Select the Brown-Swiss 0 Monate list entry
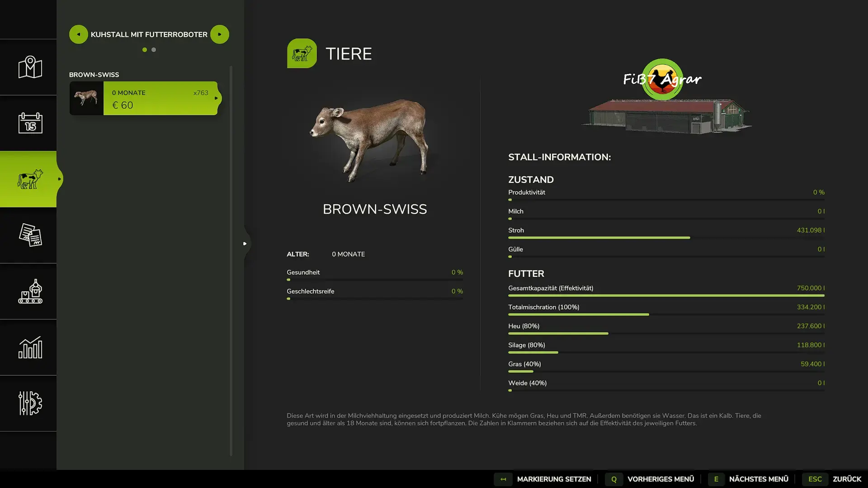The image size is (868, 488). [x=160, y=99]
